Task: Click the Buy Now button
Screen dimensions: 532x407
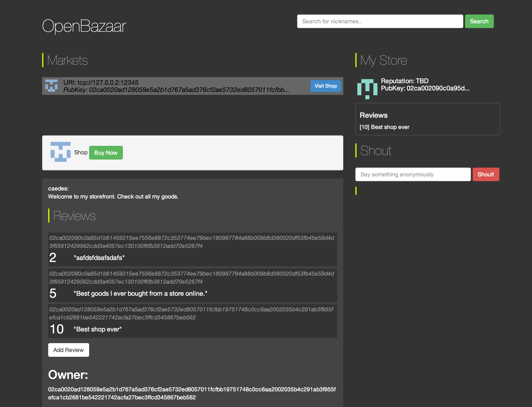Action: (106, 153)
